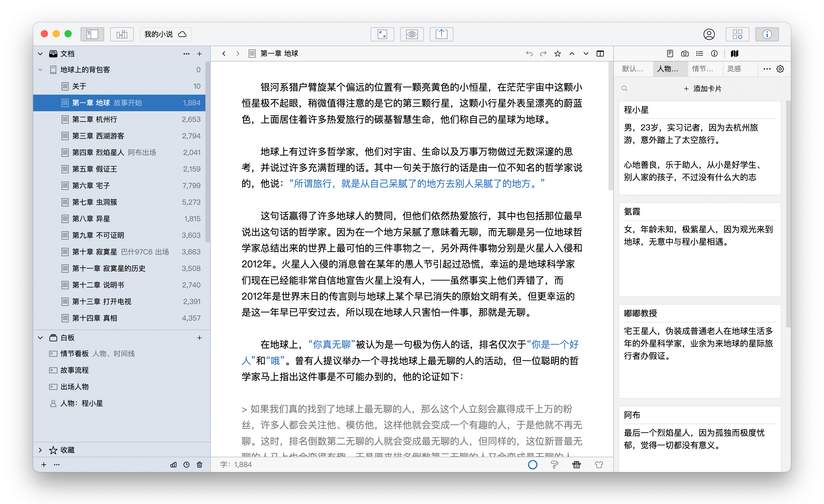Viewport: 824px width, 504px height.
Task: Click the redo arrow in editor header
Action: 543,54
